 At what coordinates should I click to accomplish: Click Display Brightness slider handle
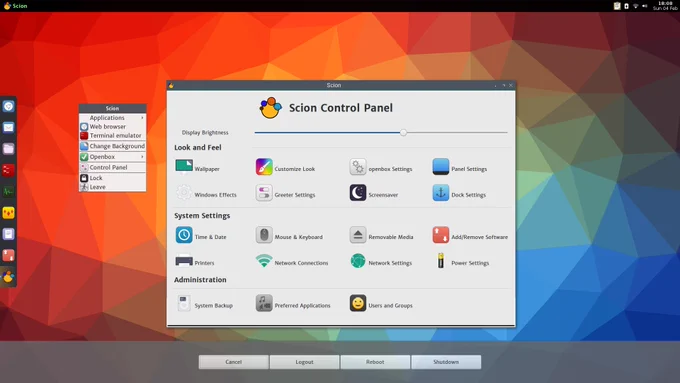point(403,133)
